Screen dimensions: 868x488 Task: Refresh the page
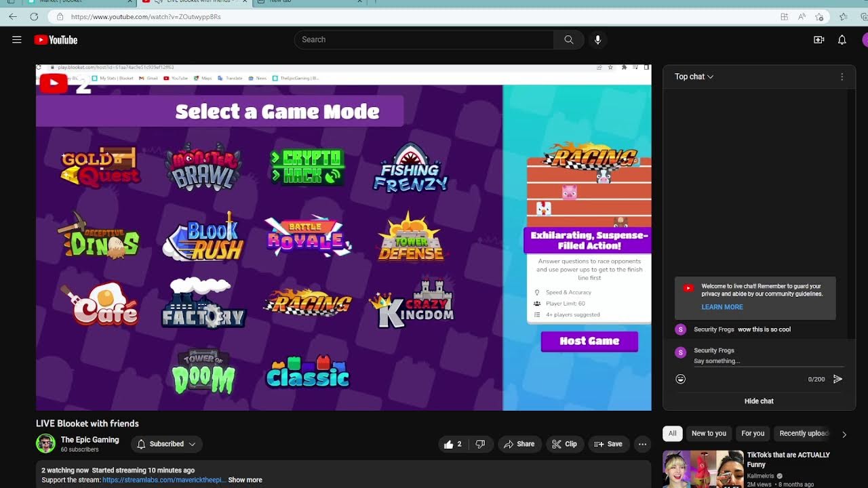coord(34,16)
